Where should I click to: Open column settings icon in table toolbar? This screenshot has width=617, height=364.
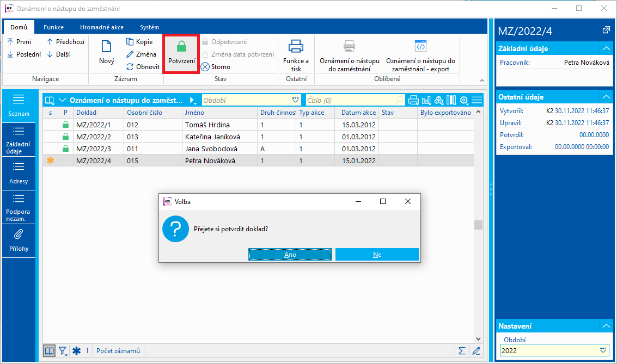[451, 100]
